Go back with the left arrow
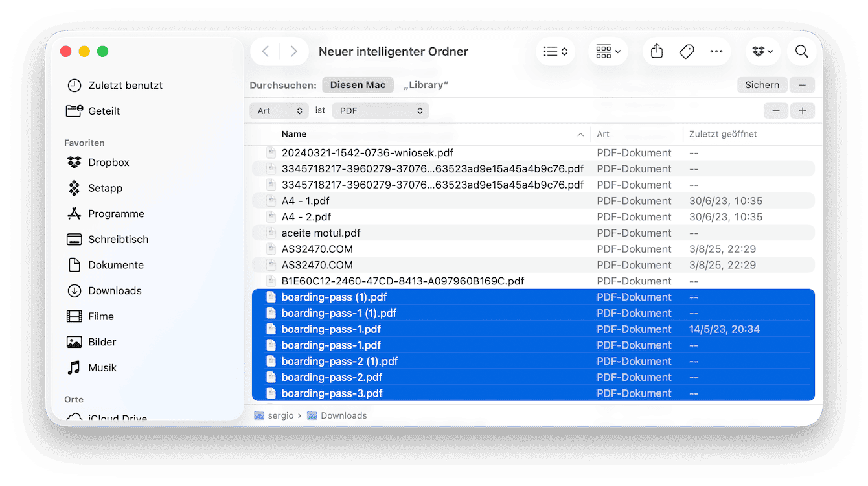 pos(265,51)
